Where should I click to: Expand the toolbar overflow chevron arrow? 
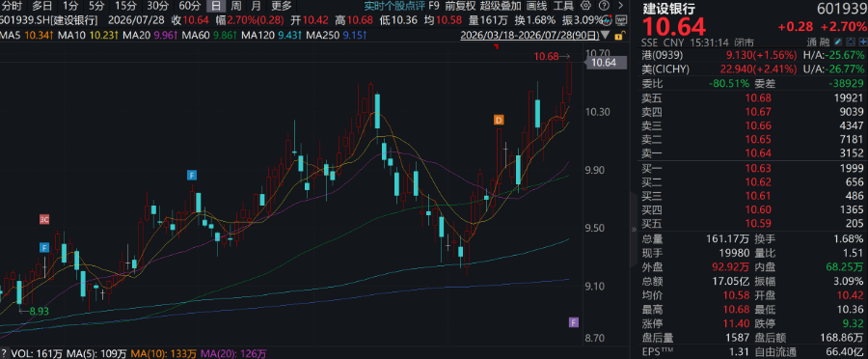[x=620, y=7]
